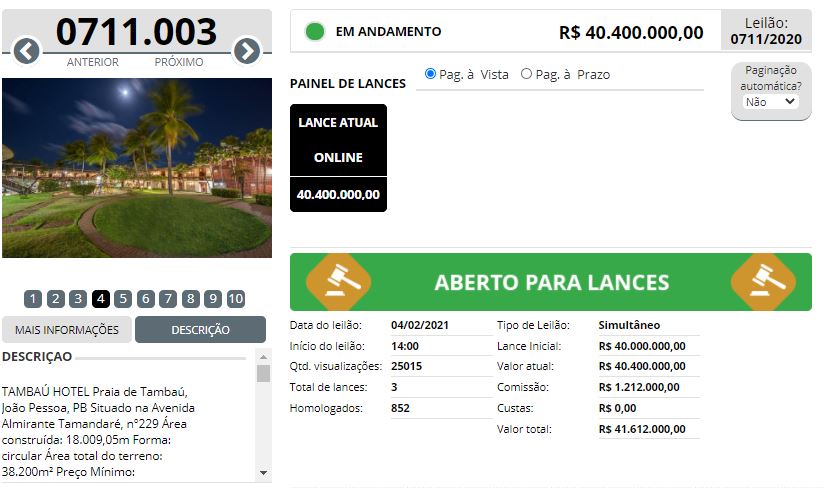The height and width of the screenshot is (488, 824).
Task: Click the description scrollbar down arrow
Action: [263, 473]
